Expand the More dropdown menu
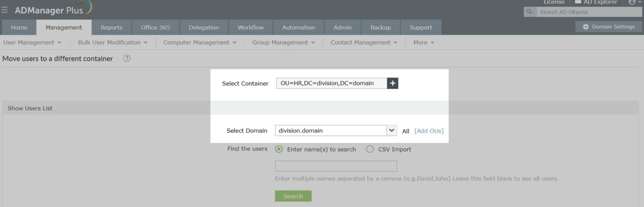This screenshot has width=644, height=207. [423, 42]
